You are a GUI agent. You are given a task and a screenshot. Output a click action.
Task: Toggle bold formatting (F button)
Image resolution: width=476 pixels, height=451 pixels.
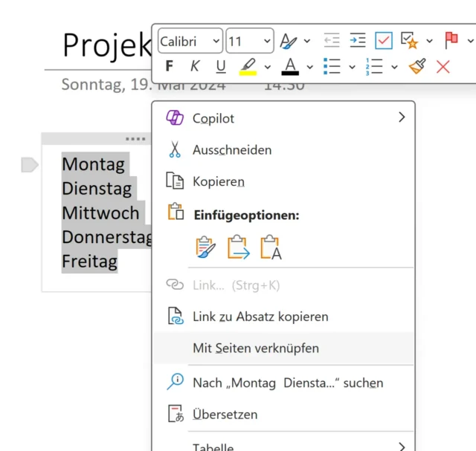(170, 67)
